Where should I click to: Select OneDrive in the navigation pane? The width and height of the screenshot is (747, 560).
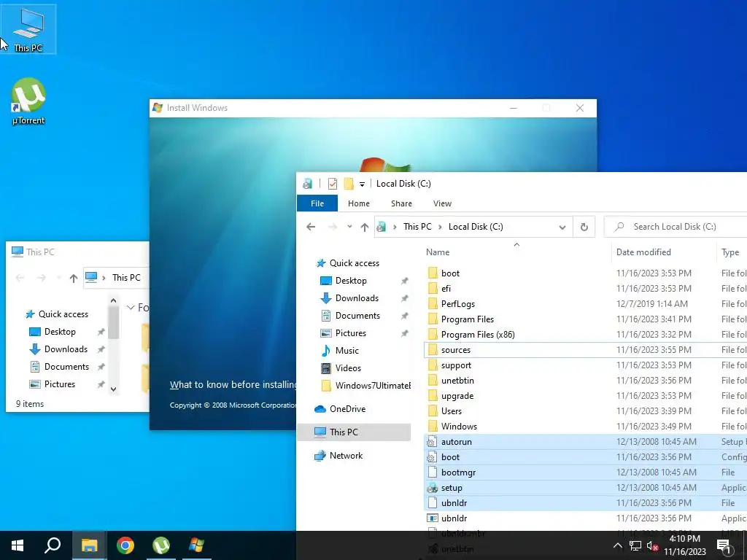[x=340, y=409]
